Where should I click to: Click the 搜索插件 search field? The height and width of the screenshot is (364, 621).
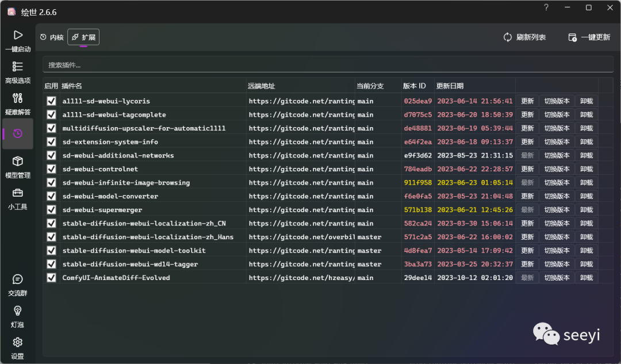click(x=328, y=65)
